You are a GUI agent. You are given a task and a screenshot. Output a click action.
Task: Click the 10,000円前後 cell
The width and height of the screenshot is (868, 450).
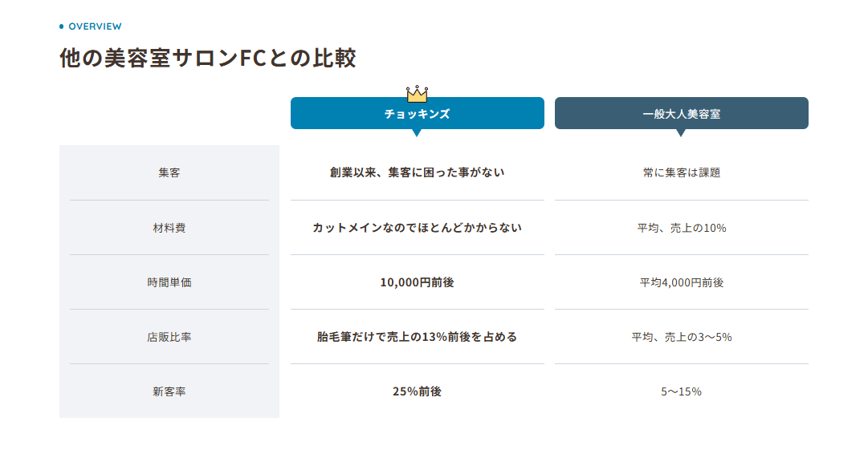(417, 282)
